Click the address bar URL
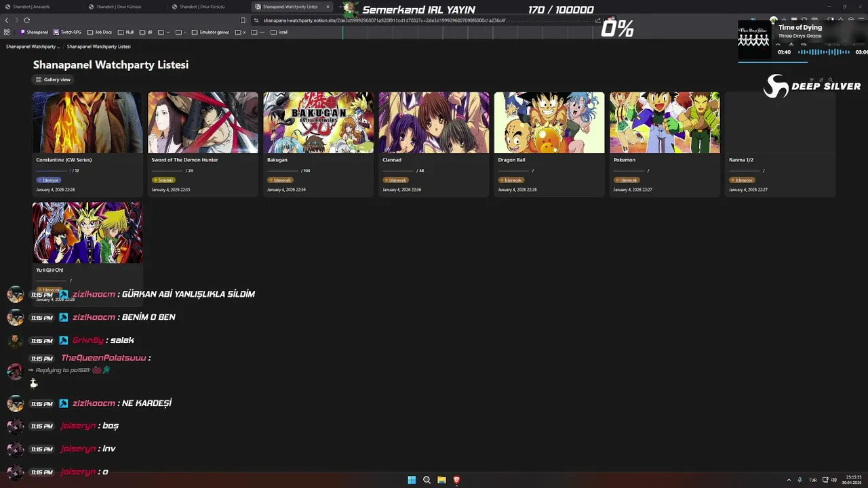The height and width of the screenshot is (488, 868). (x=384, y=20)
